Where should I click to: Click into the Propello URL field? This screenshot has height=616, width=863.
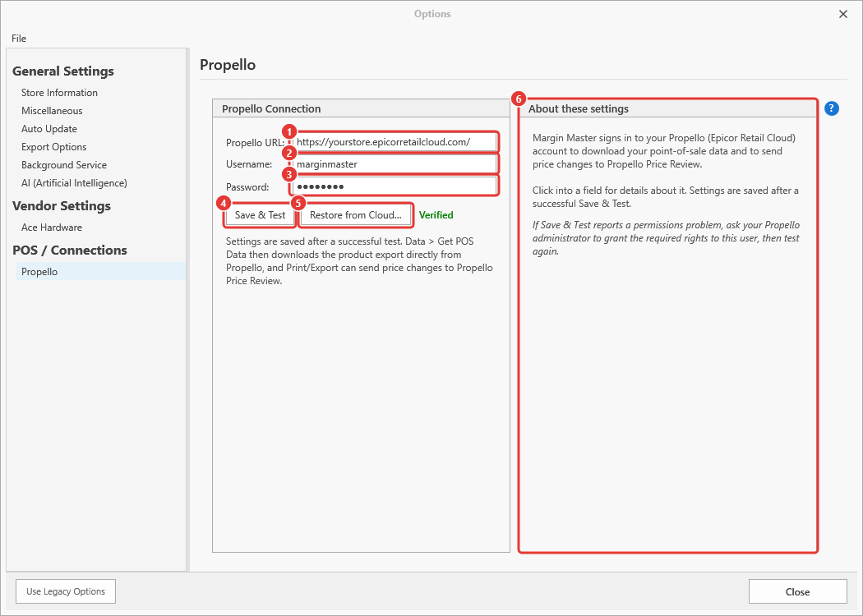(x=395, y=142)
